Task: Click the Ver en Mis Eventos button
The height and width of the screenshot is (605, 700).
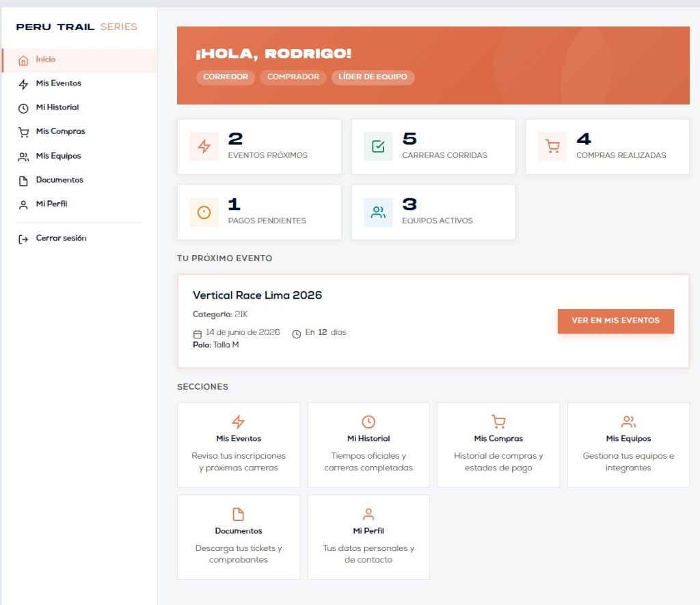Action: pos(616,321)
